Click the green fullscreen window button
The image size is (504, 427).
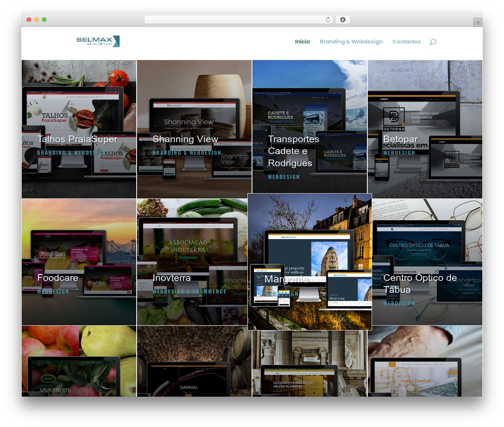[44, 20]
